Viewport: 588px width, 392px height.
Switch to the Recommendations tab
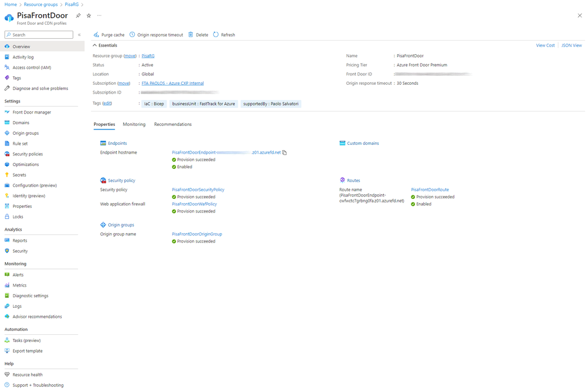(173, 125)
